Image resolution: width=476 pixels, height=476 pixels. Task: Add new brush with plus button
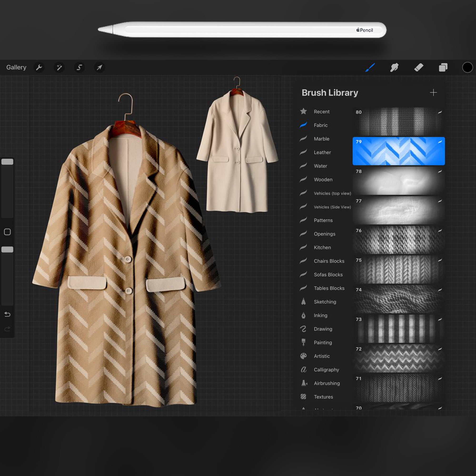pos(433,93)
